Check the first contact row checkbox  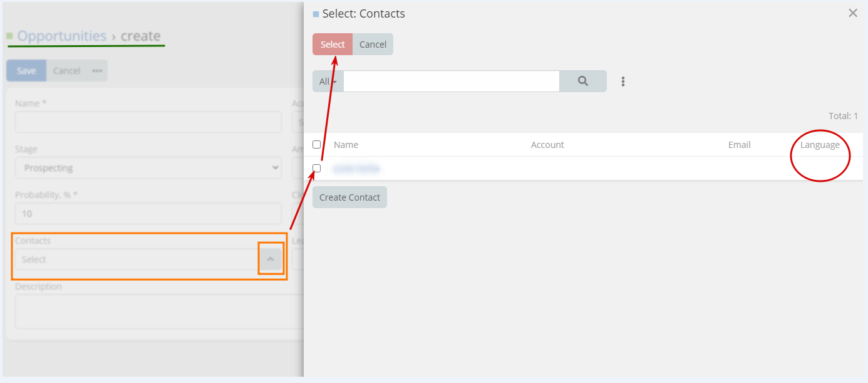pyautogui.click(x=317, y=168)
